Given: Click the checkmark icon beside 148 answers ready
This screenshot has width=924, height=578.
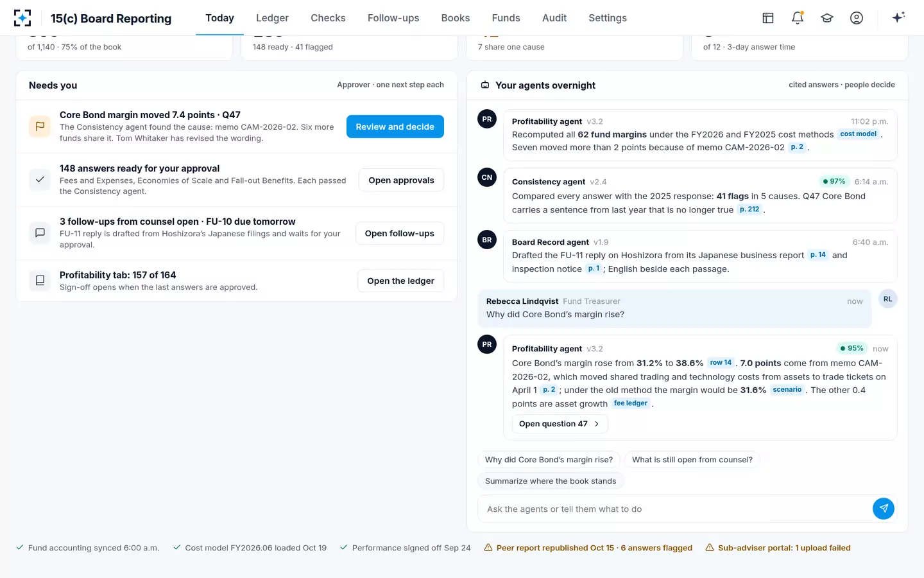Looking at the screenshot, I should [40, 180].
